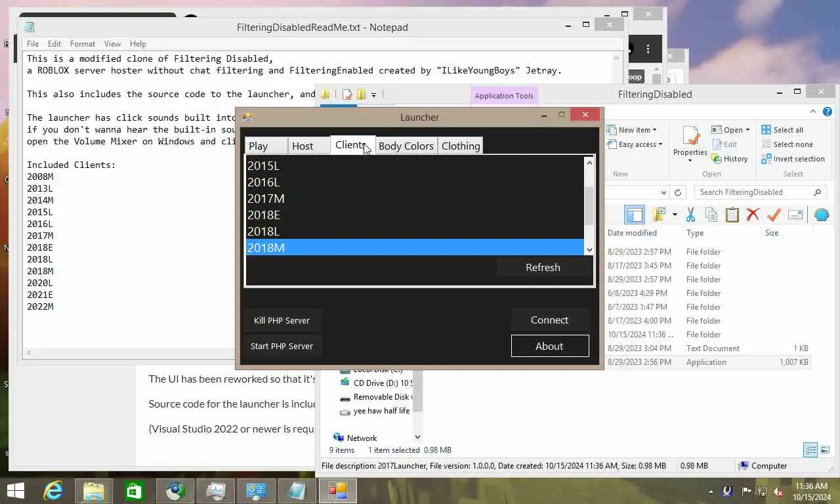This screenshot has height=504, width=840.
Task: Click Select all in the ribbon
Action: pyautogui.click(x=782, y=130)
